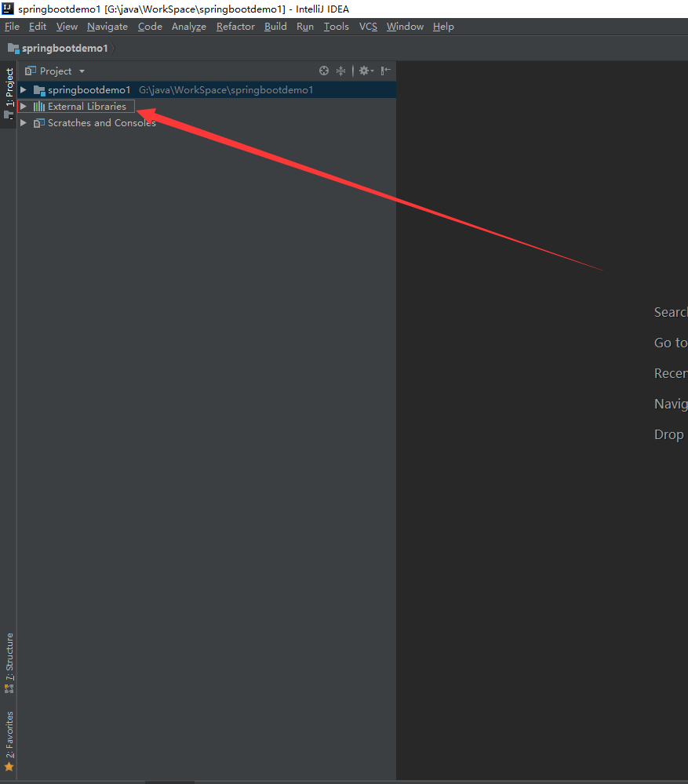Open the Analyze menu

point(188,27)
